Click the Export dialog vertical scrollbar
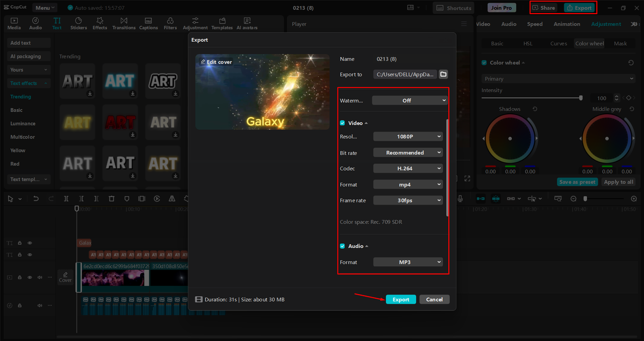The image size is (644, 341). pyautogui.click(x=447, y=168)
